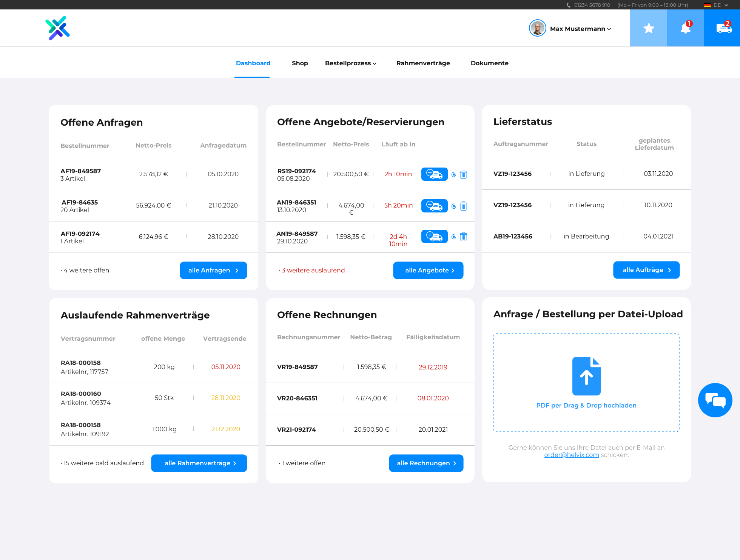Expand the Bestellprozess dropdown menu
The image size is (740, 560).
coord(350,63)
